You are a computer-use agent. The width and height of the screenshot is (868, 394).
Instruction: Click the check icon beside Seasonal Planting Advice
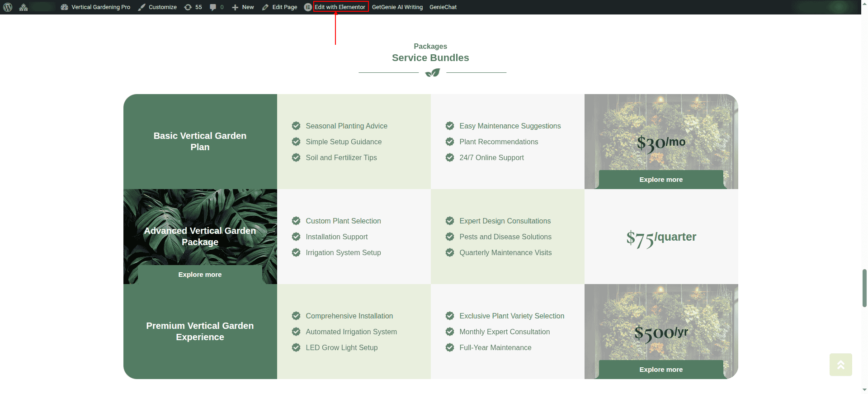pos(296,126)
